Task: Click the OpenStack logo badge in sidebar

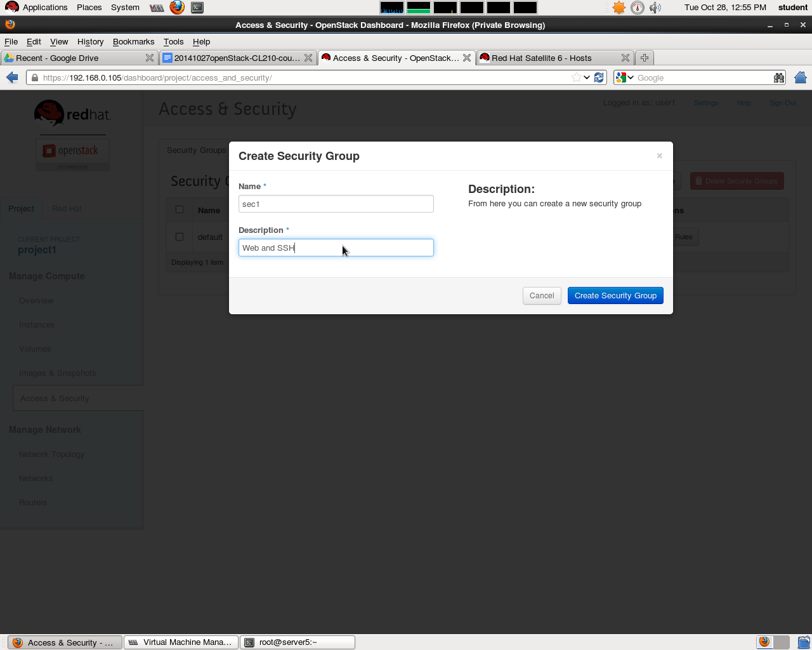Action: point(72,154)
